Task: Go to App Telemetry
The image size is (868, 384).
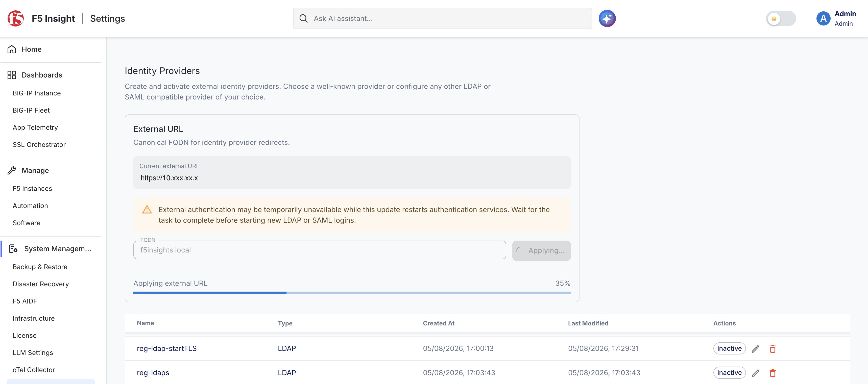Action: 35,127
